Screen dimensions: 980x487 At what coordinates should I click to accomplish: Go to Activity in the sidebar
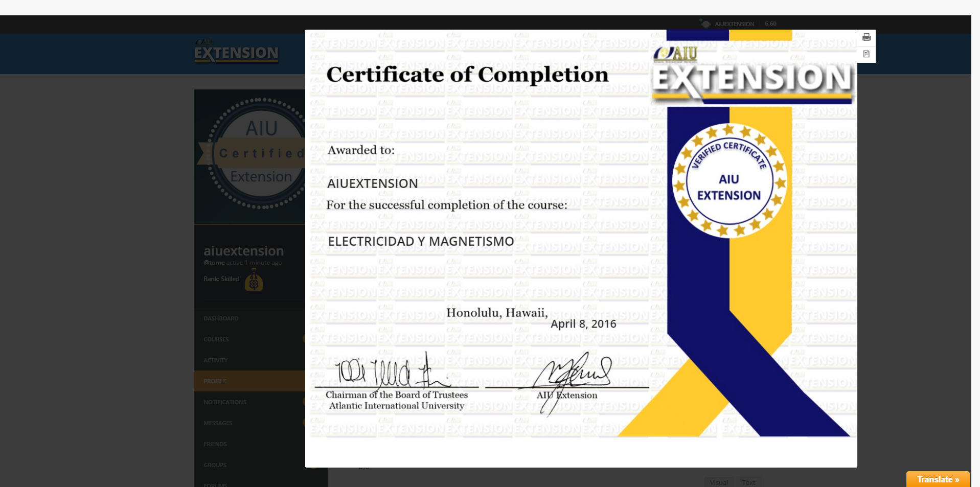216,360
